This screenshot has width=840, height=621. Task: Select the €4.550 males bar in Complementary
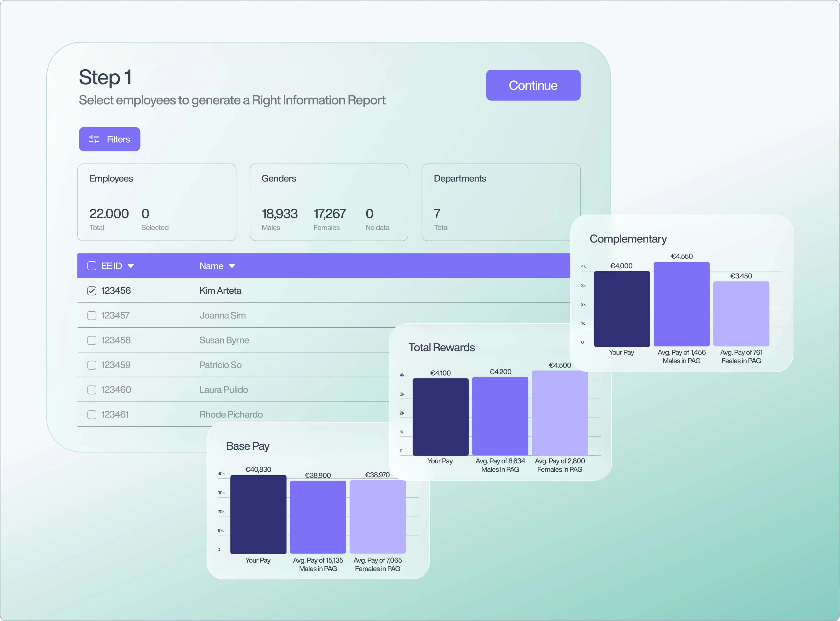(x=682, y=304)
